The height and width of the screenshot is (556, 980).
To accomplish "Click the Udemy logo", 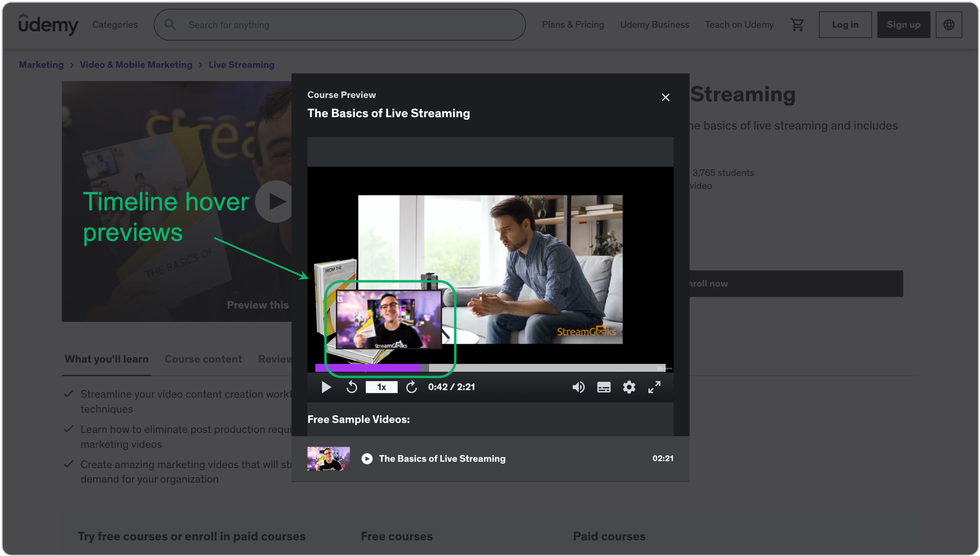I will point(48,24).
